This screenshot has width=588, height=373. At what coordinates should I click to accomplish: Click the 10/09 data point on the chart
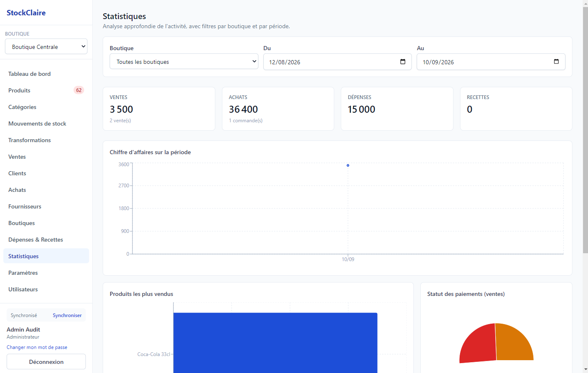[348, 165]
